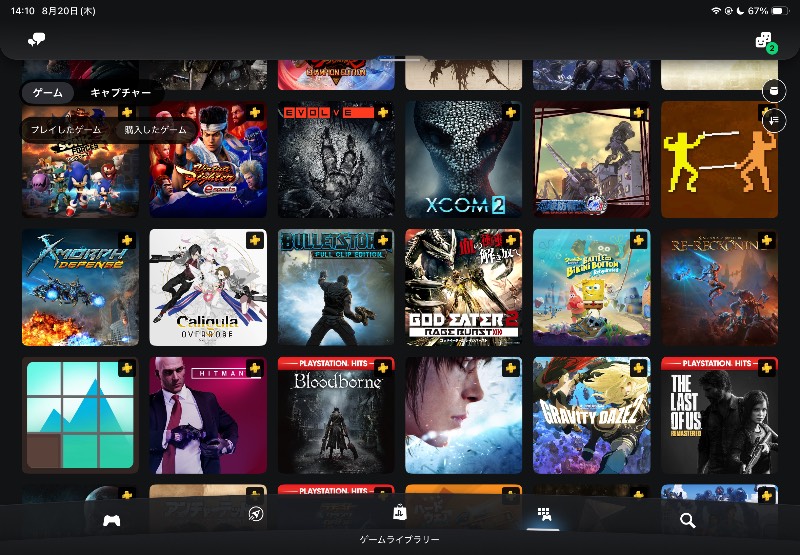Open the Street Fighter Champion Edition tile
This screenshot has width=800, height=555.
[x=336, y=74]
